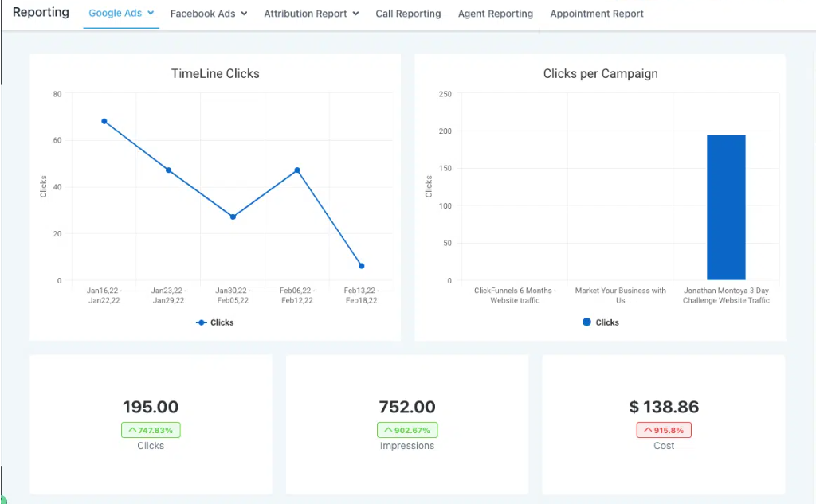816x504 pixels.
Task: Click the Reporting page title
Action: click(x=41, y=12)
